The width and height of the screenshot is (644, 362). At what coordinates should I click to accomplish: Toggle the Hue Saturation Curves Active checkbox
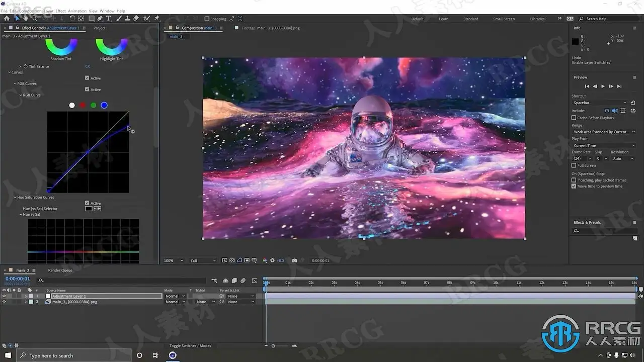[x=87, y=203]
